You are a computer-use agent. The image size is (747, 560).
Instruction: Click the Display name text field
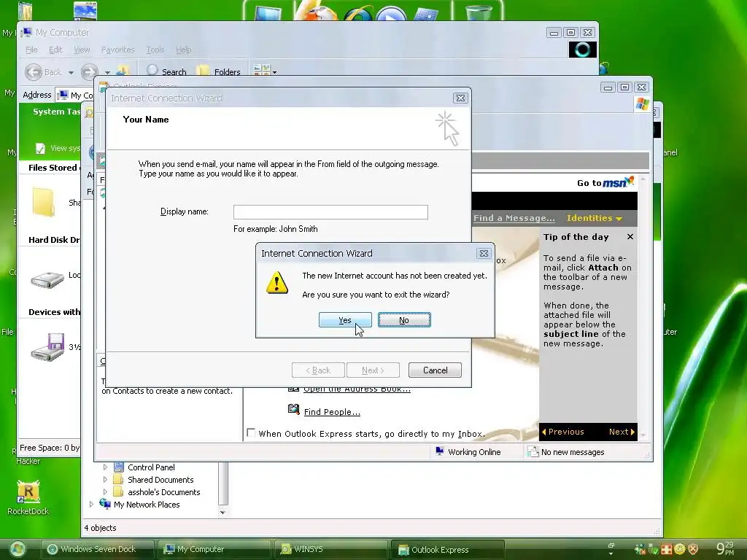coord(330,212)
